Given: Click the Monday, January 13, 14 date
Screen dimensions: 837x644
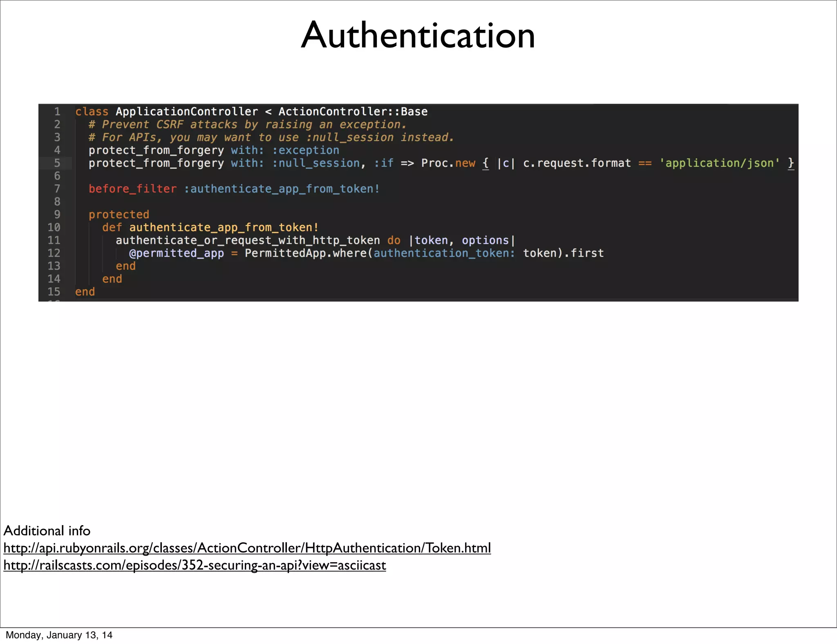Looking at the screenshot, I should tap(59, 635).
